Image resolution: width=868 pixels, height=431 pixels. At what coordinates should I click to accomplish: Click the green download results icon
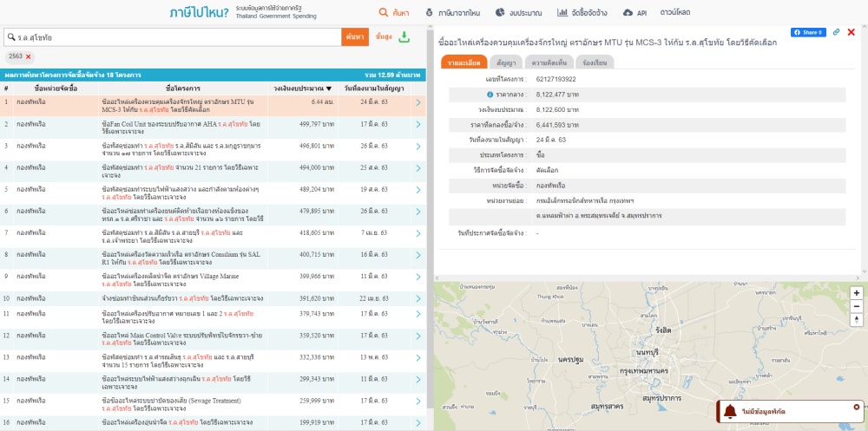coord(404,37)
